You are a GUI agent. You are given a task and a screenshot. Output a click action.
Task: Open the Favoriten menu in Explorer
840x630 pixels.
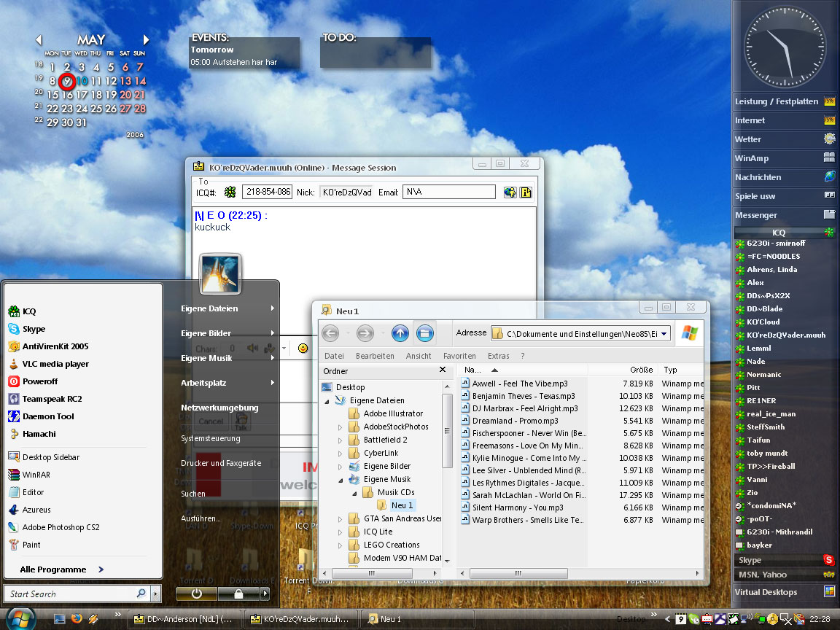(459, 356)
